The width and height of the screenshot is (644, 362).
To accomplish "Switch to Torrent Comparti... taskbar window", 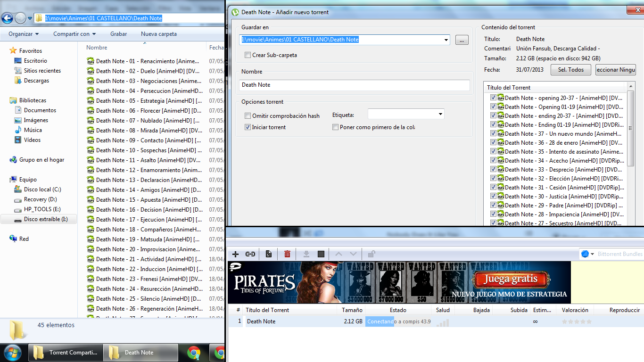I will 66,352.
